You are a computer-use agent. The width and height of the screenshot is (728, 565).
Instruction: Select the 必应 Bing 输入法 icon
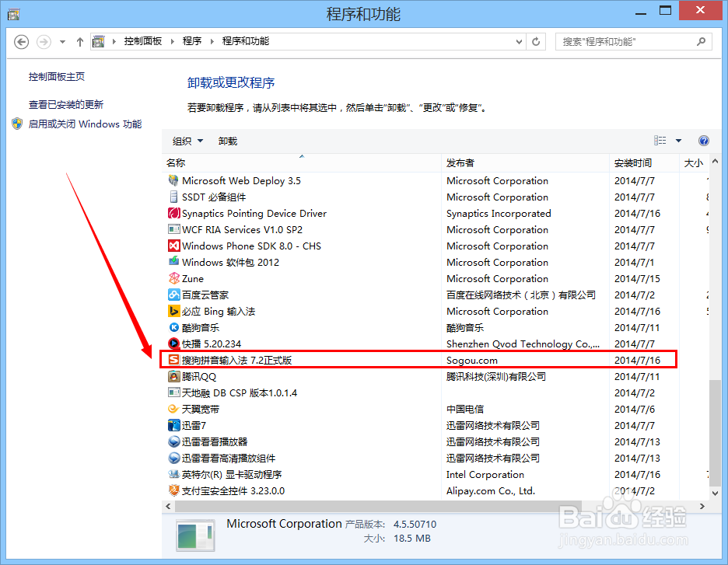point(173,311)
